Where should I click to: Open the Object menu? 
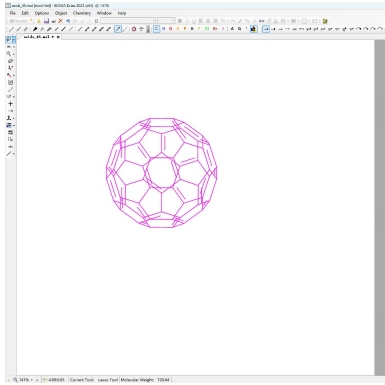(x=61, y=13)
